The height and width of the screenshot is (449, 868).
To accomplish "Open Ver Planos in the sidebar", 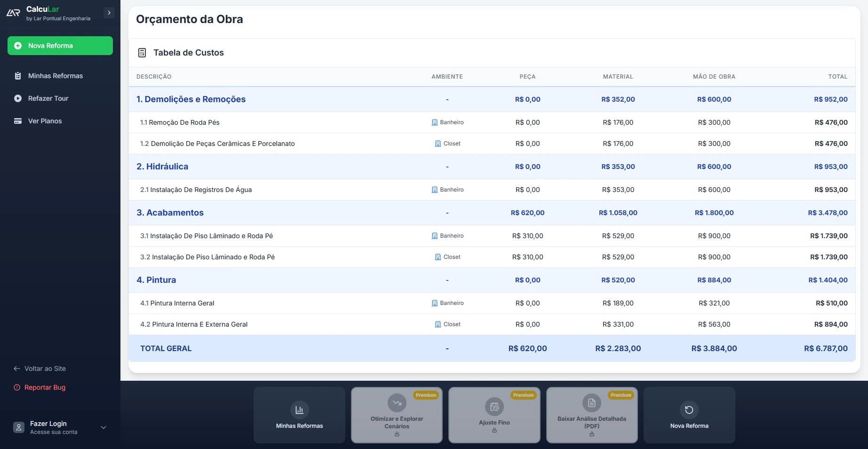I will pyautogui.click(x=45, y=121).
